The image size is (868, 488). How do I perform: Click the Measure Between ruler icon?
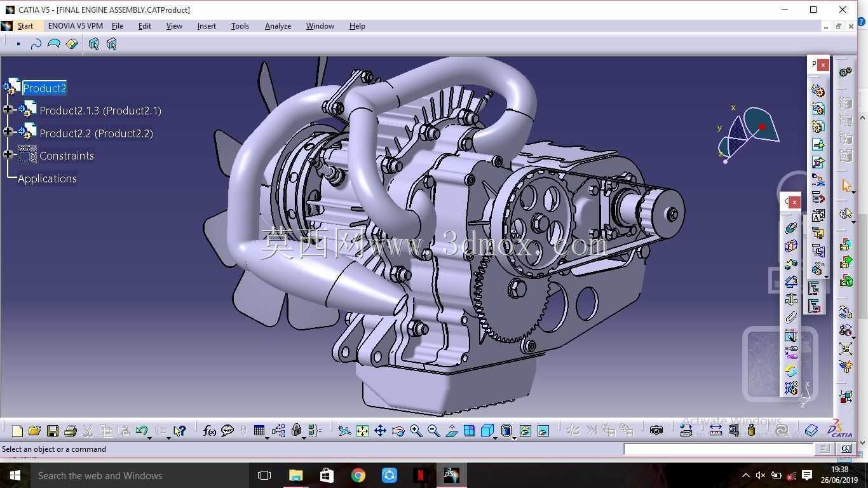coord(715,431)
